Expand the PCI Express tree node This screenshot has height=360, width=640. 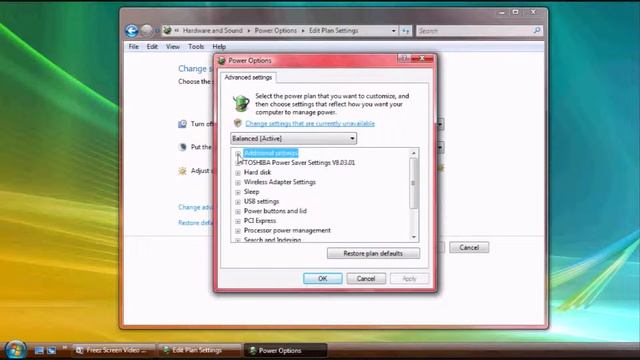tap(238, 221)
